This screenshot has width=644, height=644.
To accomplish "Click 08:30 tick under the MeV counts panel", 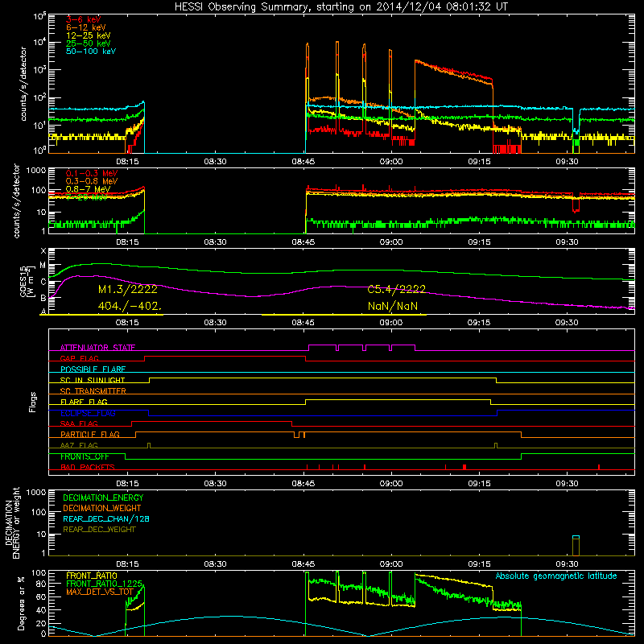I will pos(215,242).
